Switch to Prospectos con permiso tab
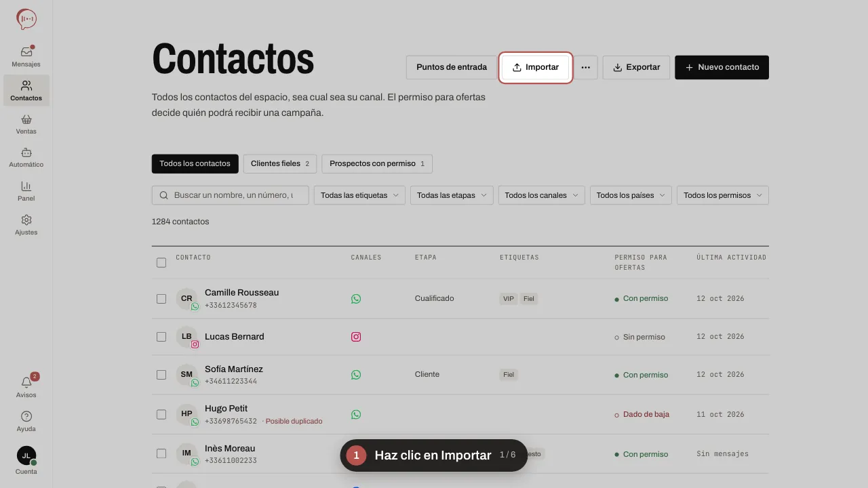The height and width of the screenshot is (488, 868). coord(377,163)
